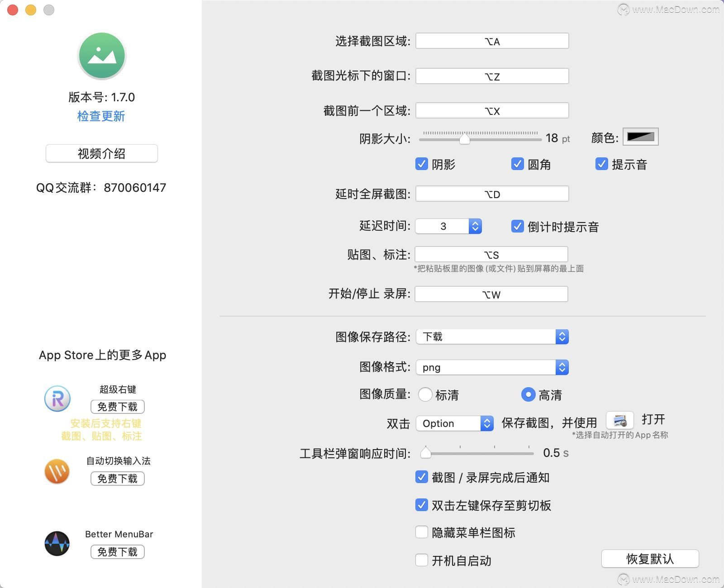The height and width of the screenshot is (588, 724).
Task: Choose the app icon next to 打开
Action: 619,421
